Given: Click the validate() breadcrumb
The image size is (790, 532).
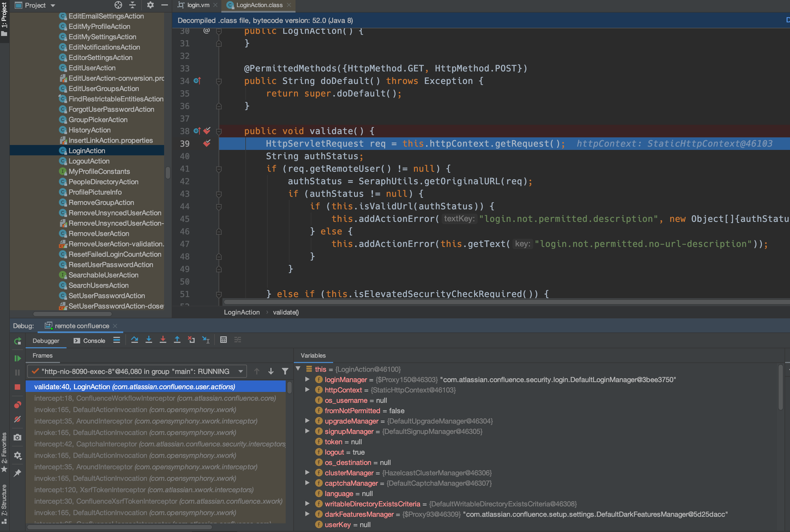Looking at the screenshot, I should click(x=286, y=312).
